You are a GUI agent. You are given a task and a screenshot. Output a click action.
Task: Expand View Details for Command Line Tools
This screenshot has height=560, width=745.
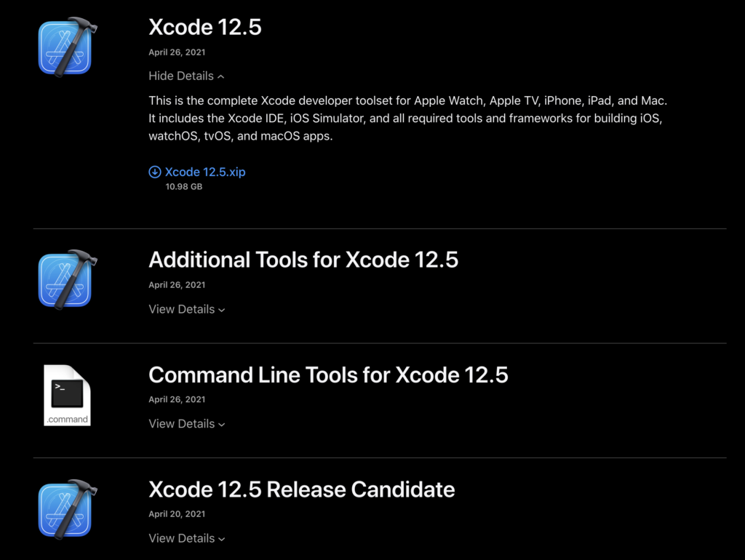[187, 424]
